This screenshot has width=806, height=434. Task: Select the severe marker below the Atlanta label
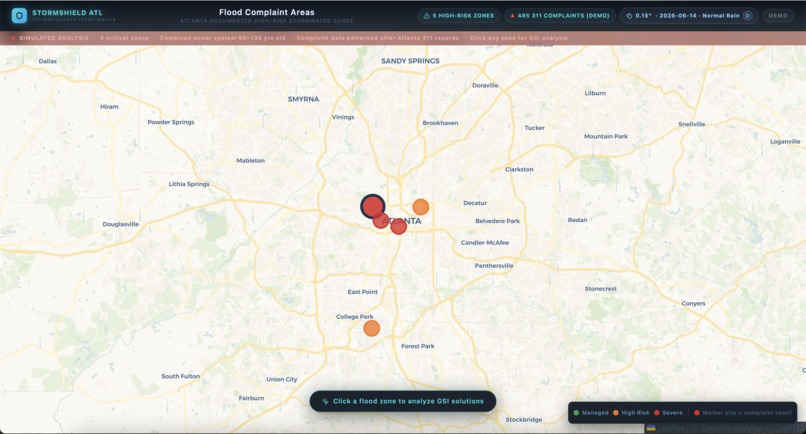click(398, 226)
